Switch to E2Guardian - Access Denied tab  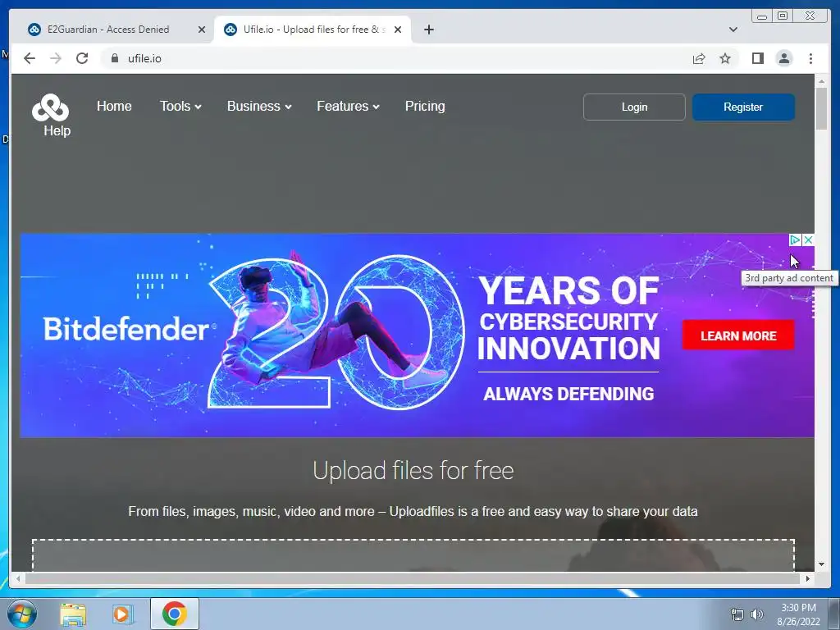[x=115, y=30]
